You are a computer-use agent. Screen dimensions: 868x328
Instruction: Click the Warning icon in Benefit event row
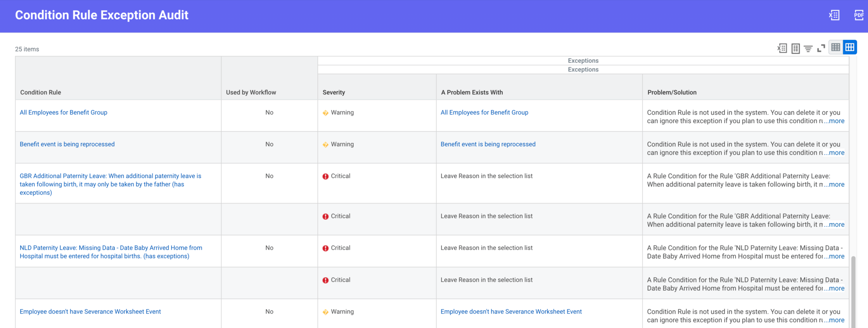pos(325,145)
